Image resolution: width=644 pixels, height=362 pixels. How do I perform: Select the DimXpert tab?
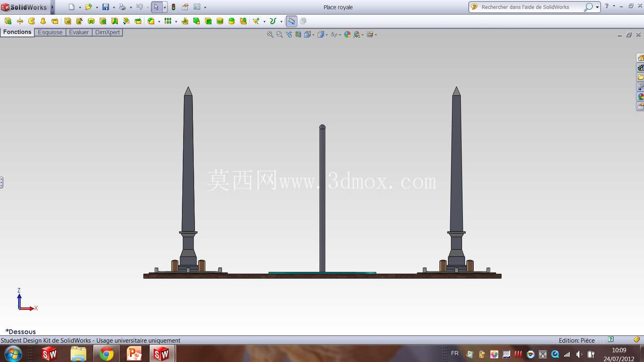[107, 32]
